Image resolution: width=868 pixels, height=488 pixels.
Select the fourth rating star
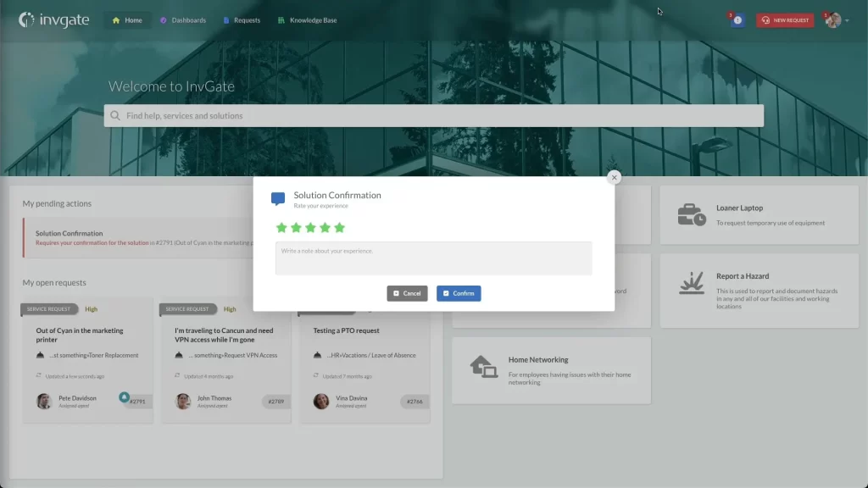325,227
